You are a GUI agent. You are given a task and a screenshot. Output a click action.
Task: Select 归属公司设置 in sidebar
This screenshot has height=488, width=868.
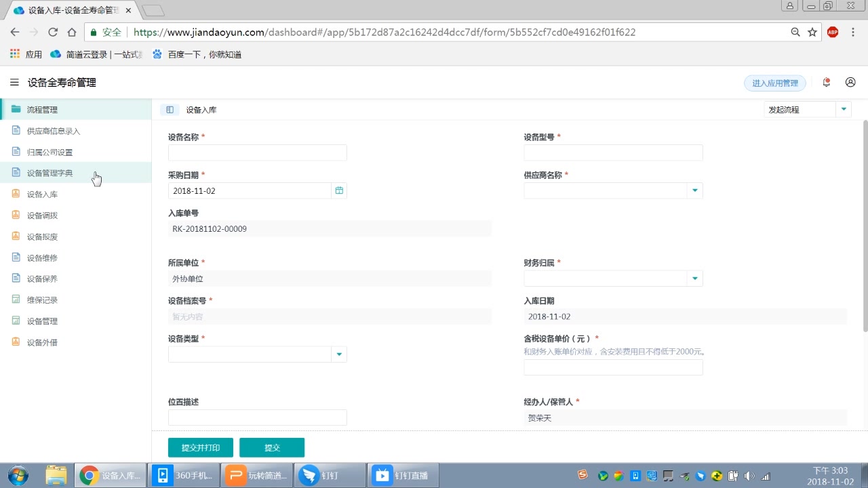[x=75, y=152]
